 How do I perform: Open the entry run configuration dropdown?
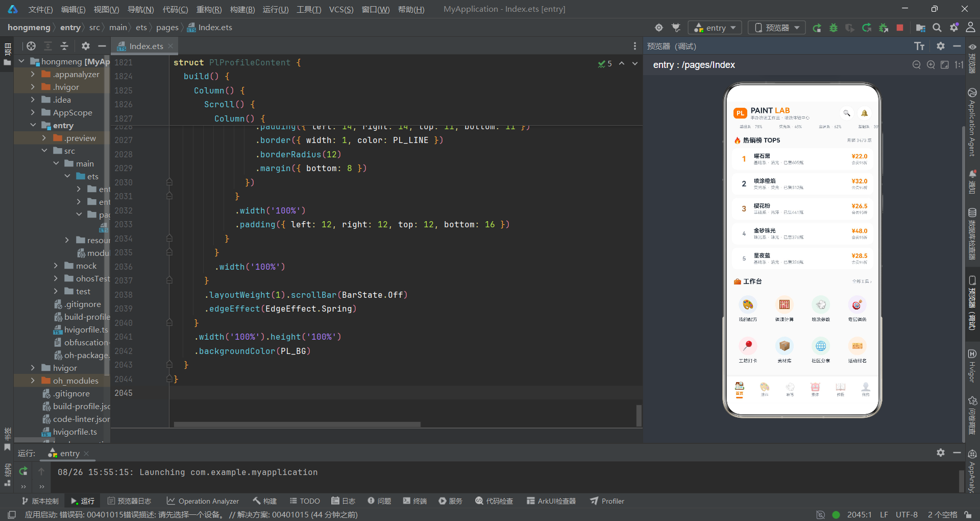[x=715, y=28]
